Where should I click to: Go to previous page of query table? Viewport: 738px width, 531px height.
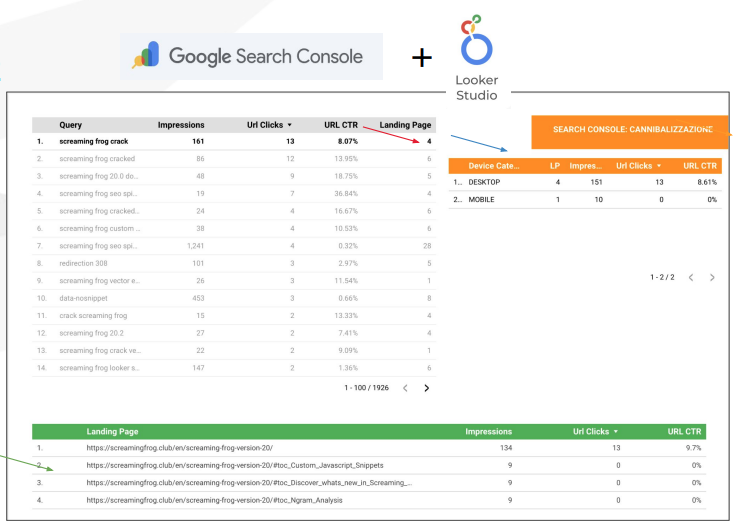(x=404, y=388)
